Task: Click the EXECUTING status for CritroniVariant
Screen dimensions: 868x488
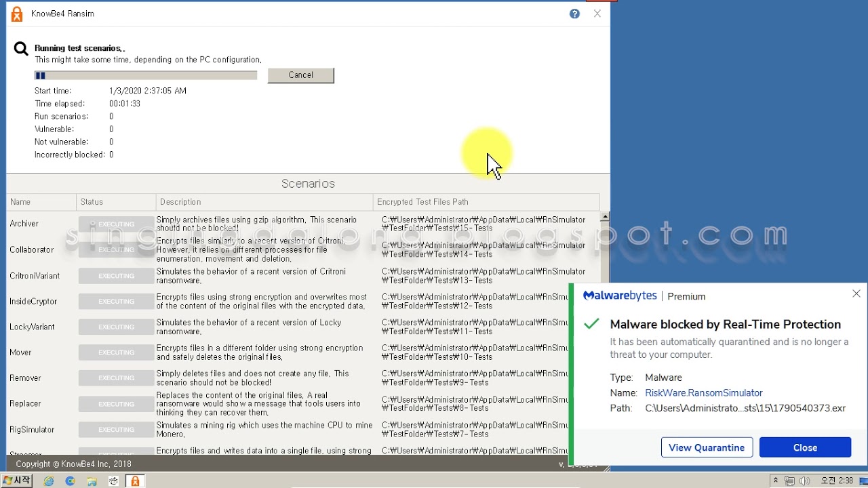Action: tap(117, 276)
